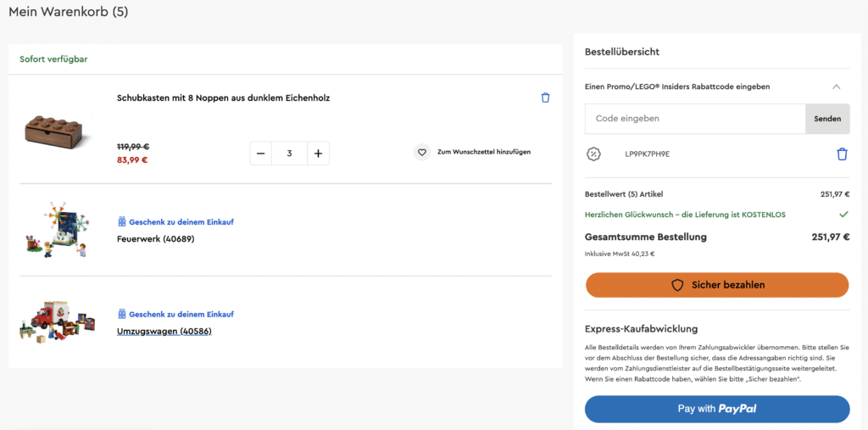This screenshot has height=430, width=868.
Task: Click the Code eingeben input field
Action: point(695,119)
